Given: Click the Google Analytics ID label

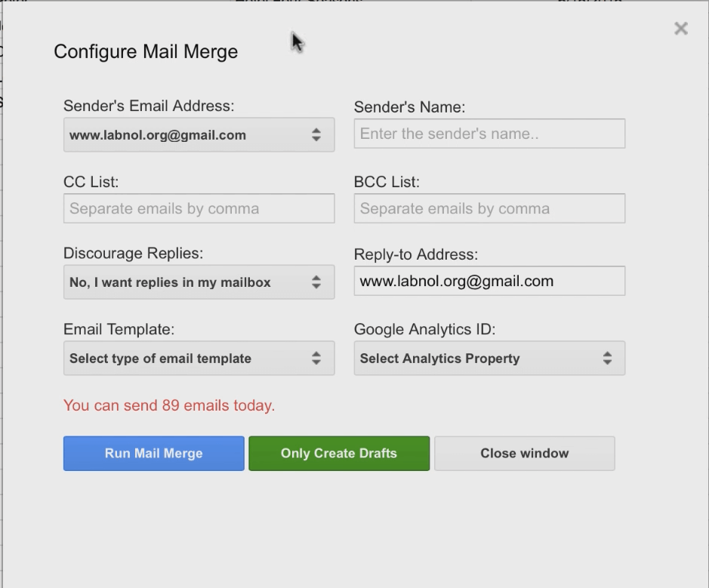Looking at the screenshot, I should pos(424,329).
